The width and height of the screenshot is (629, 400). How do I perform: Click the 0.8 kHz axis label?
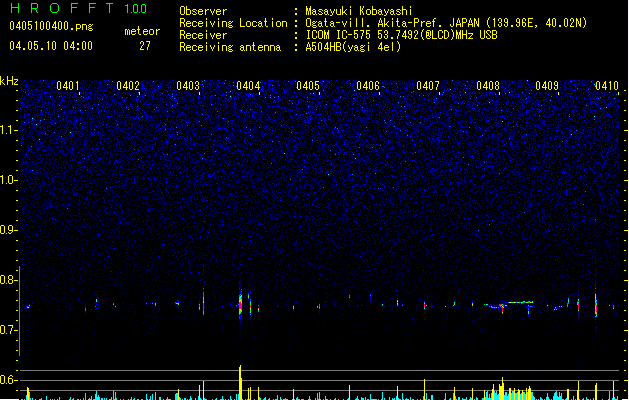tap(9, 280)
